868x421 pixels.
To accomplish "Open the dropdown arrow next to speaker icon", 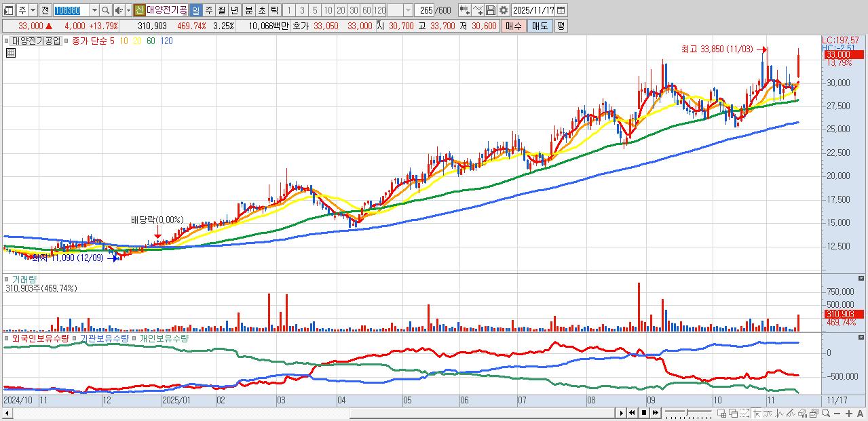I will (x=128, y=10).
